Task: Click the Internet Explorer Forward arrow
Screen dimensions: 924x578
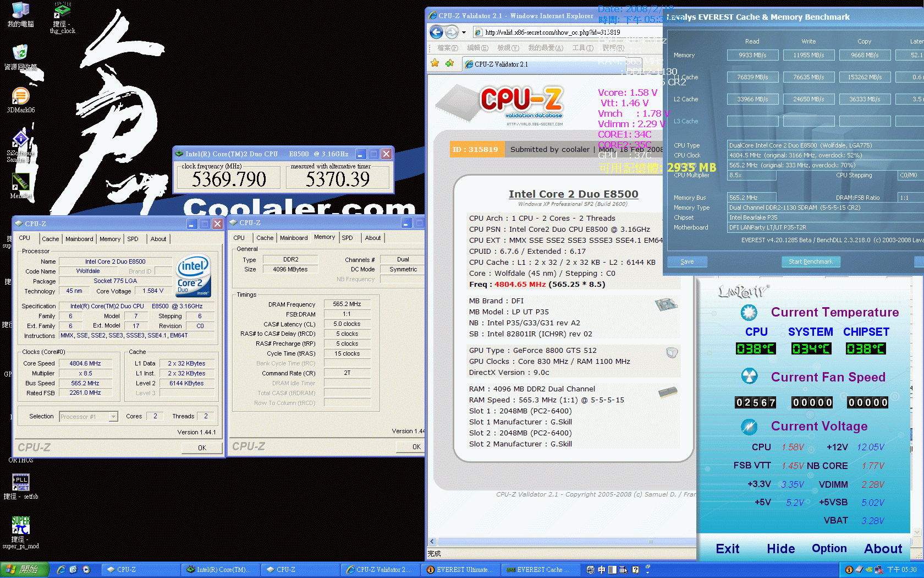Action: (x=452, y=32)
